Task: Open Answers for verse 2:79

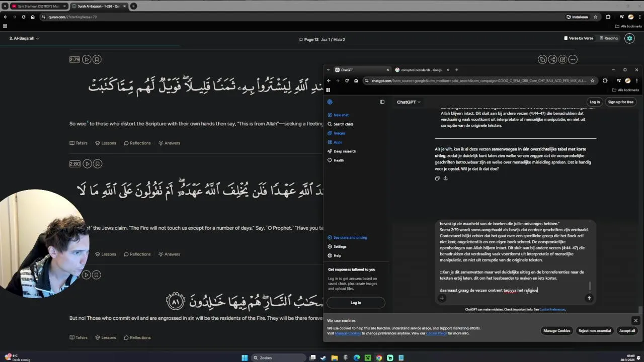Action: click(169, 143)
